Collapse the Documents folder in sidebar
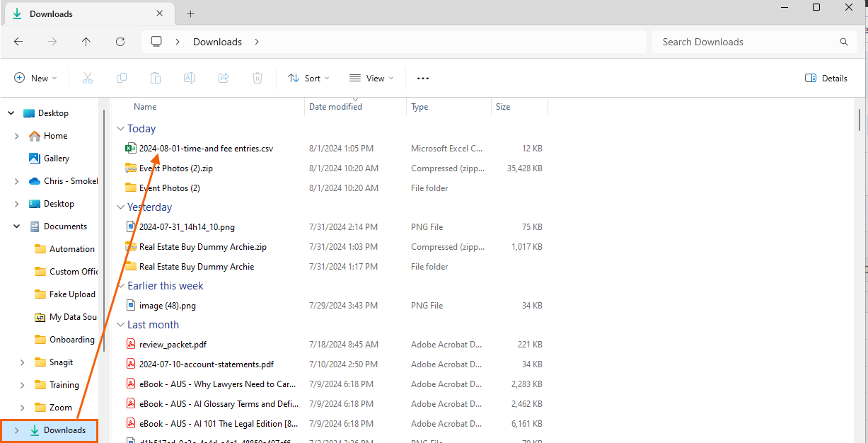This screenshot has height=443, width=868. (x=17, y=226)
